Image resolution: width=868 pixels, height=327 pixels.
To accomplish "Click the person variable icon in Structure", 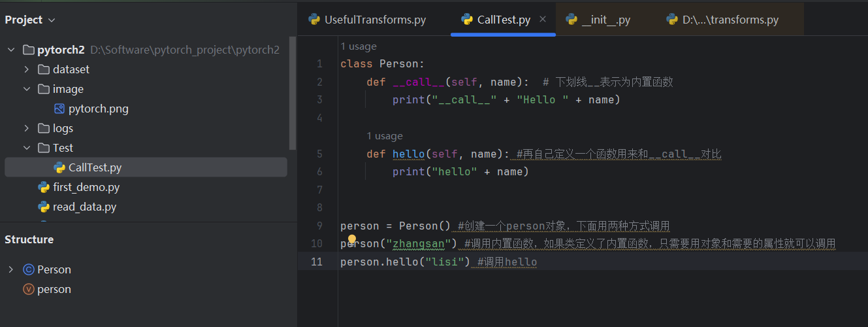I will (28, 289).
